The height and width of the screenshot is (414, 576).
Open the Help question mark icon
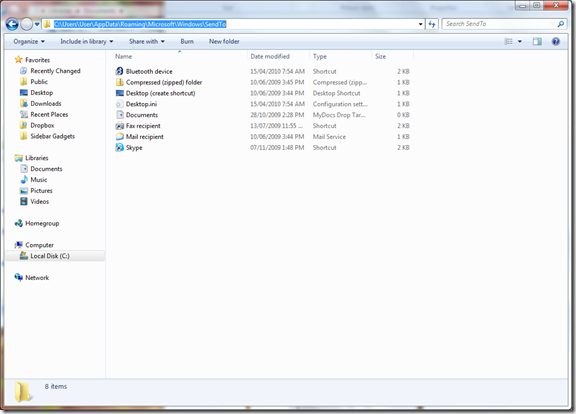[x=555, y=42]
